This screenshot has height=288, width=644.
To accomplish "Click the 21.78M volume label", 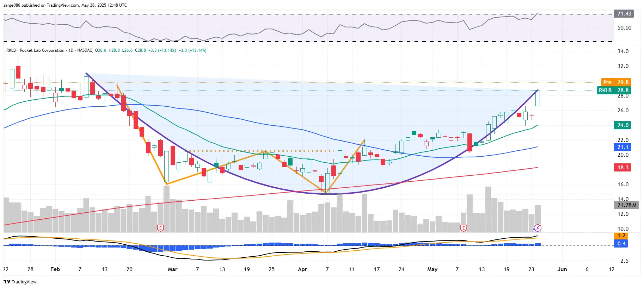I will coord(627,205).
